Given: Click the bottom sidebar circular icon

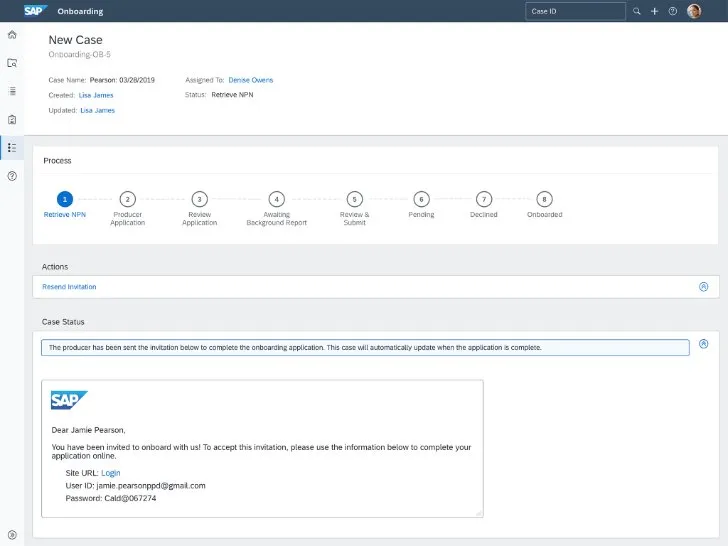Looking at the screenshot, I should pos(12,535).
